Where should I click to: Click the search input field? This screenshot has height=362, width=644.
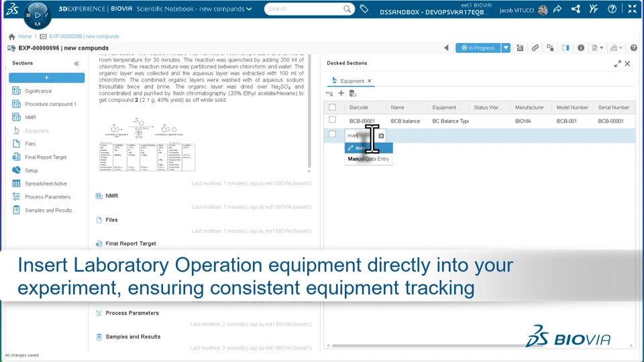303,9
